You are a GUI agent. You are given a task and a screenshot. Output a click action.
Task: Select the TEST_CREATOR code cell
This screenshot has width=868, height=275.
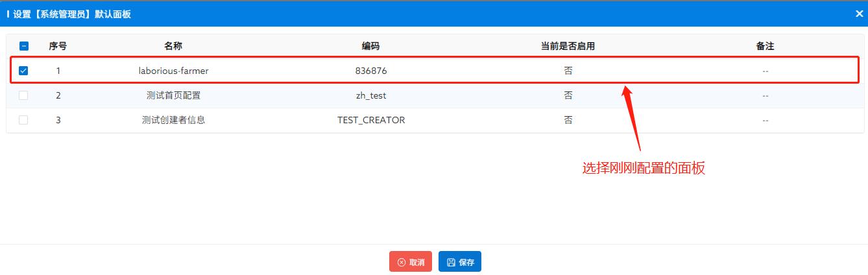click(371, 120)
